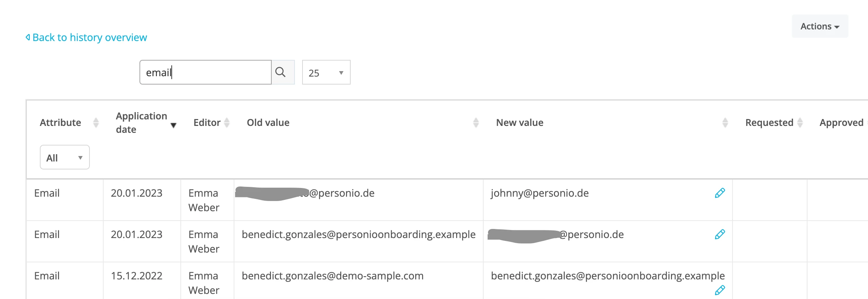
Task: Focus the search field containing email
Action: [205, 72]
